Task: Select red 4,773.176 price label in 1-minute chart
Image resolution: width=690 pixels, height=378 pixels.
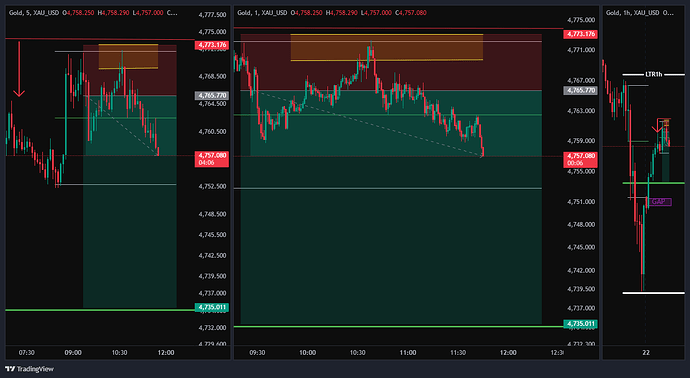Action: click(x=580, y=34)
